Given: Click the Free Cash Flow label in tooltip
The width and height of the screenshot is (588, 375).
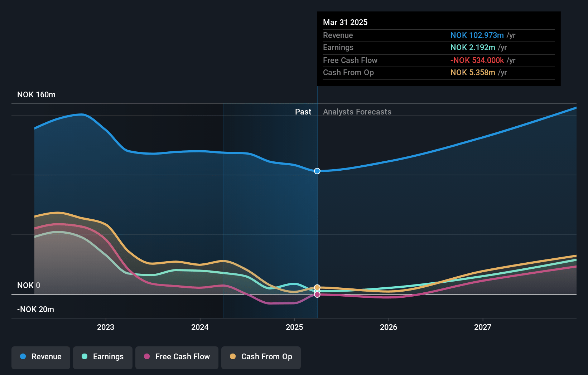Looking at the screenshot, I should coord(350,60).
